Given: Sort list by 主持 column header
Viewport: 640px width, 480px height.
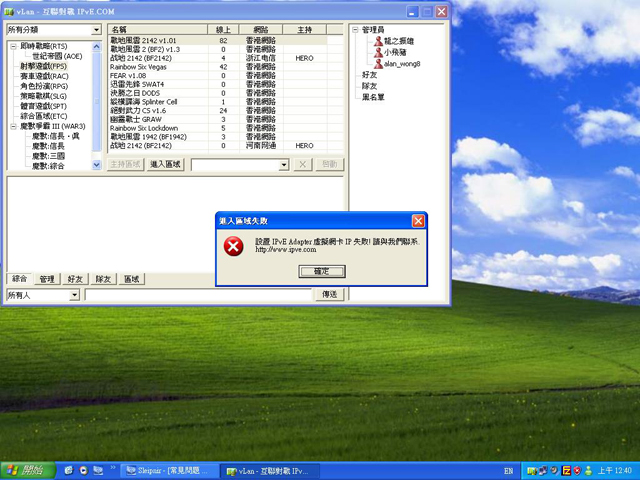Looking at the screenshot, I should click(x=304, y=30).
